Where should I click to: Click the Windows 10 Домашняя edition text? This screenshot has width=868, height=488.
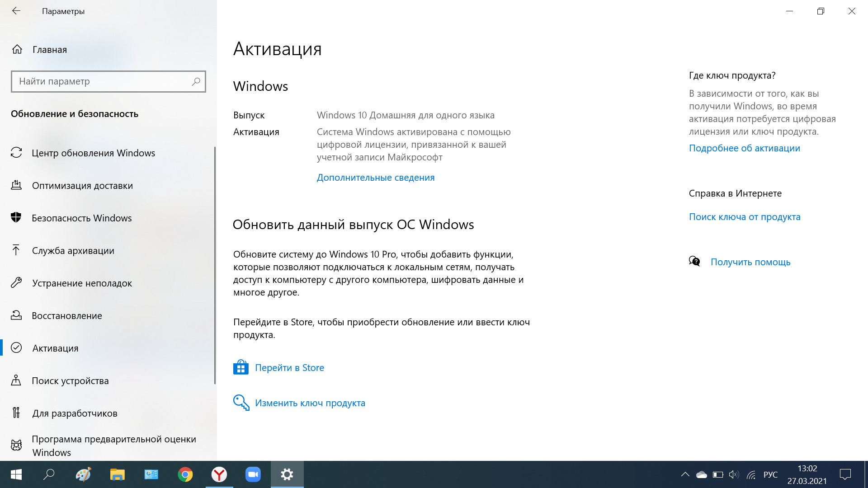pos(406,115)
